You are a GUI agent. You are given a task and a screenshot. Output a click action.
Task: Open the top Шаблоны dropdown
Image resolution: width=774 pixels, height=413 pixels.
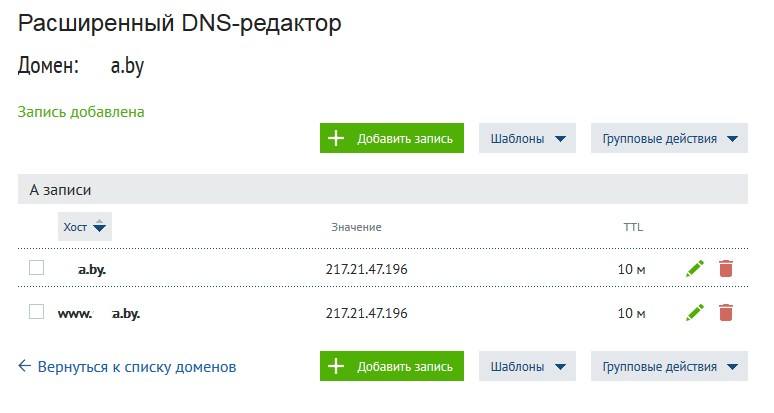coord(527,138)
